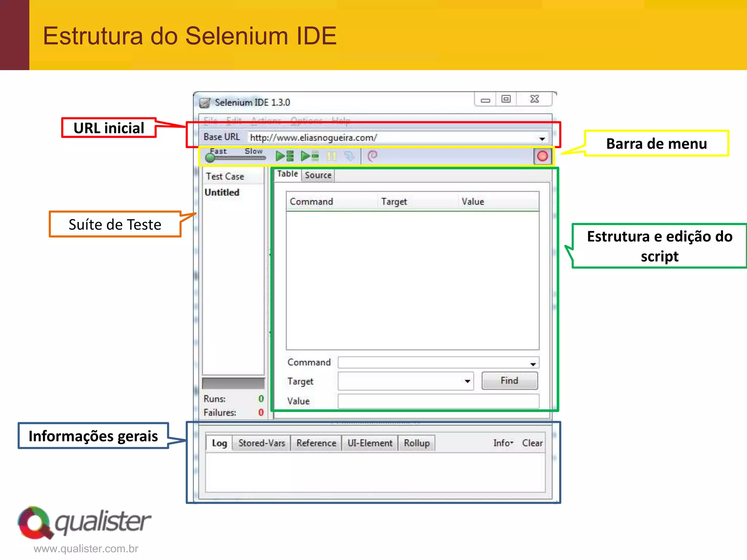This screenshot has height=560, width=747.
Task: Open the UI-Element tab
Action: [370, 443]
